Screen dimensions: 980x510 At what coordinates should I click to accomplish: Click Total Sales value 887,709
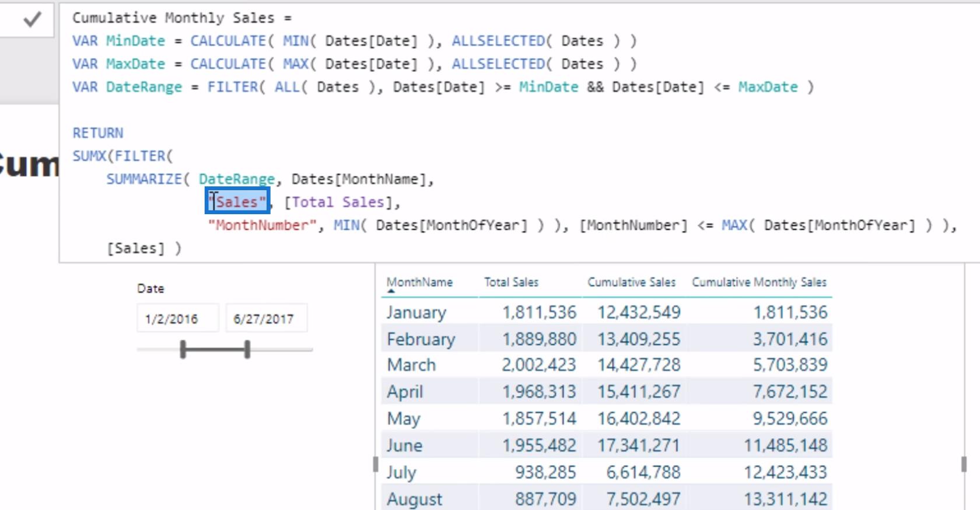click(545, 499)
